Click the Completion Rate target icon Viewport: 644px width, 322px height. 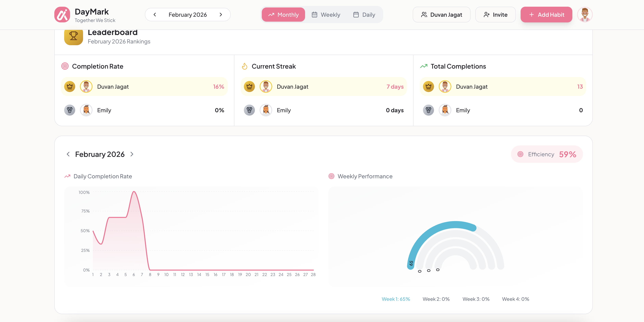pos(65,66)
